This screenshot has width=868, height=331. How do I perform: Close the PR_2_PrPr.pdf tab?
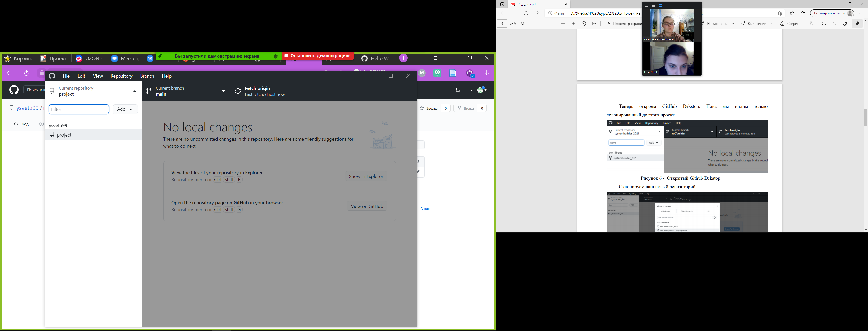566,4
